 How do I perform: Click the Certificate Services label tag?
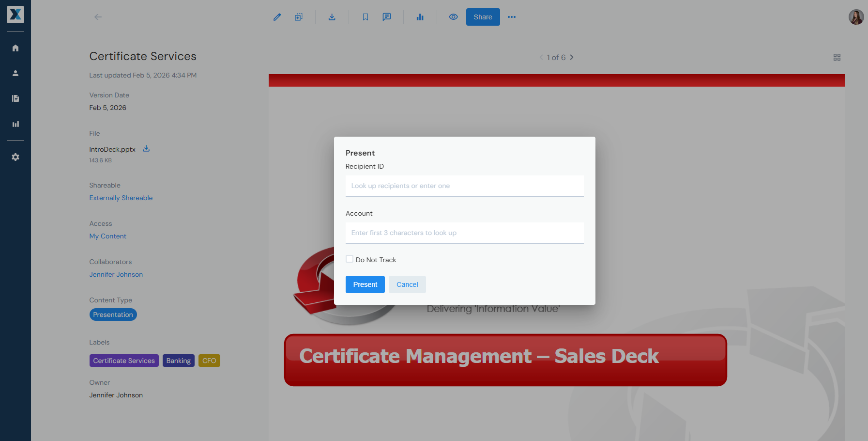click(x=124, y=361)
